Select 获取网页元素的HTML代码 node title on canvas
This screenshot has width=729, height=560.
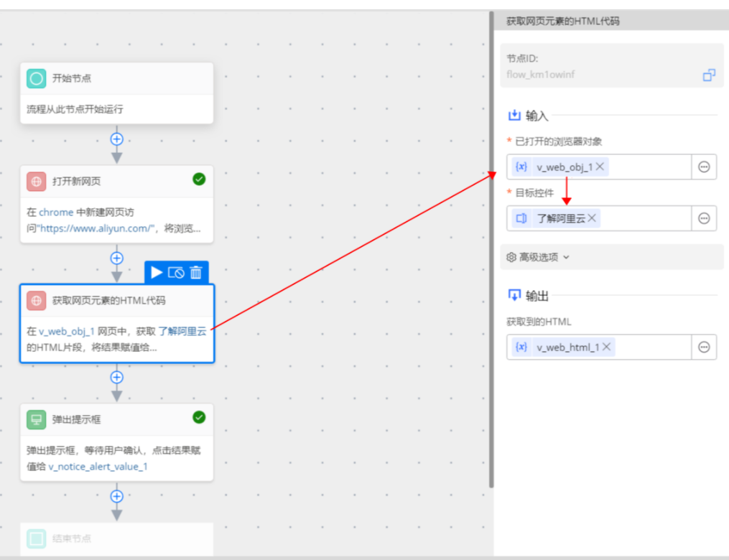[108, 301]
